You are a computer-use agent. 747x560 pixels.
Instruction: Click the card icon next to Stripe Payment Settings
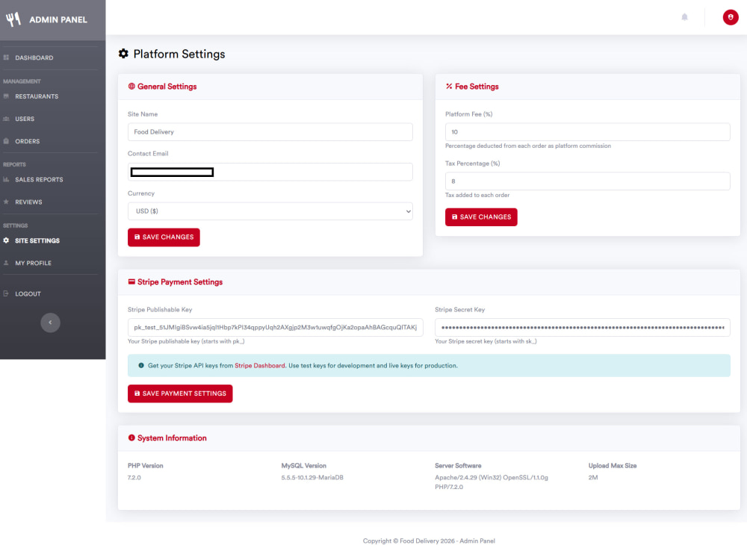point(131,282)
